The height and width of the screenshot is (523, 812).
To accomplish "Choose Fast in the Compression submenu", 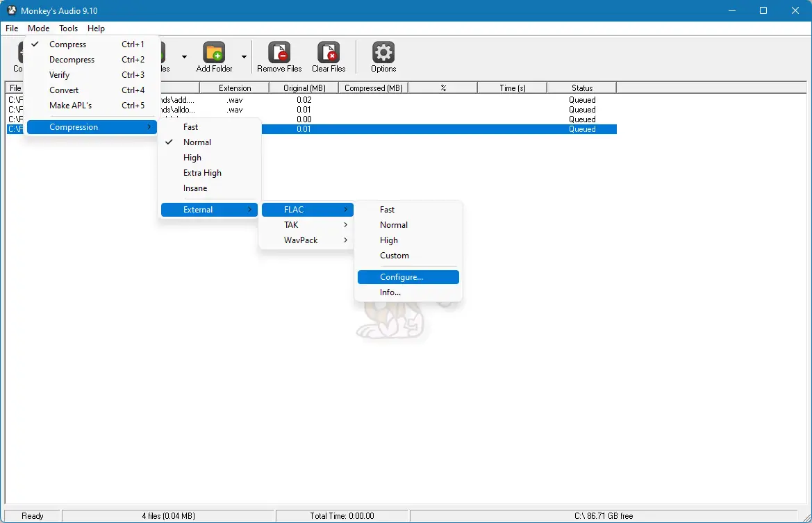I will [x=209, y=127].
